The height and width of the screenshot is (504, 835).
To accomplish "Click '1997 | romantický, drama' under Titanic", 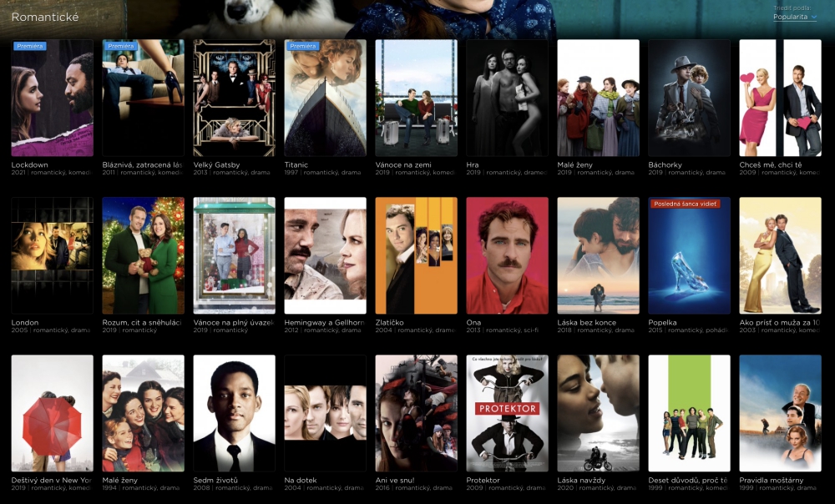I will pyautogui.click(x=322, y=173).
